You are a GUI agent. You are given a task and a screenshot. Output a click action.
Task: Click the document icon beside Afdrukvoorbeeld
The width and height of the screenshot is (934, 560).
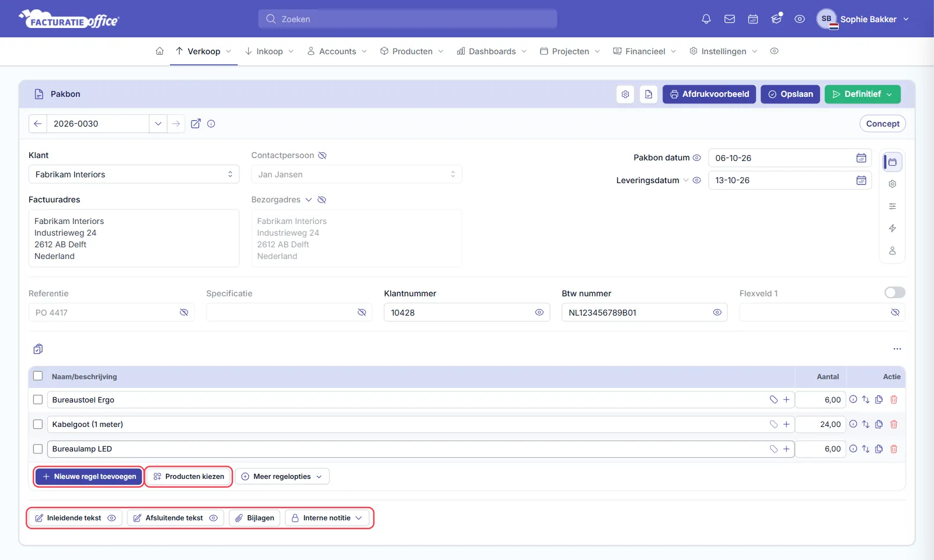click(649, 94)
